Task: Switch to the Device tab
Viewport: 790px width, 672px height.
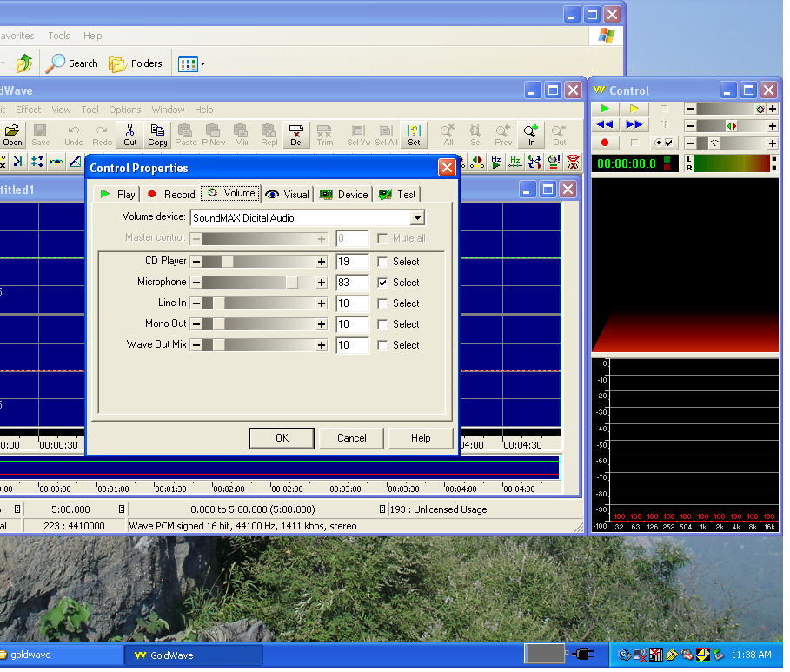Action: pos(344,195)
